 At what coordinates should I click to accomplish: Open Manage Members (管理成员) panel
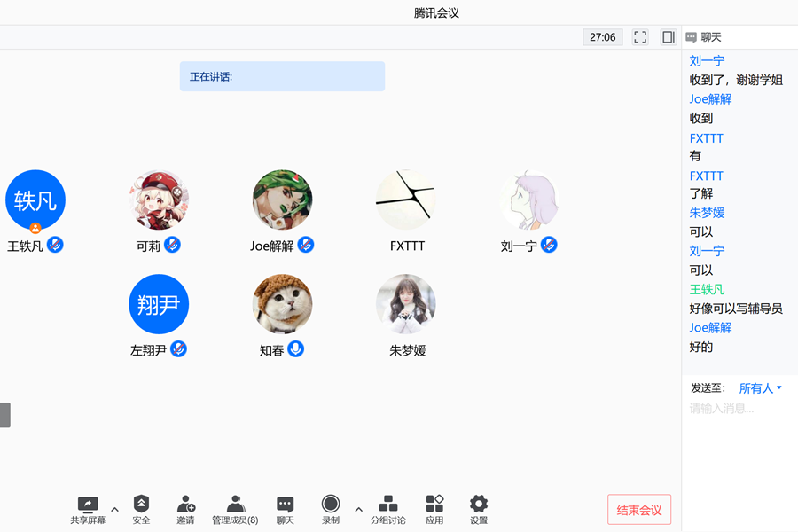235,505
